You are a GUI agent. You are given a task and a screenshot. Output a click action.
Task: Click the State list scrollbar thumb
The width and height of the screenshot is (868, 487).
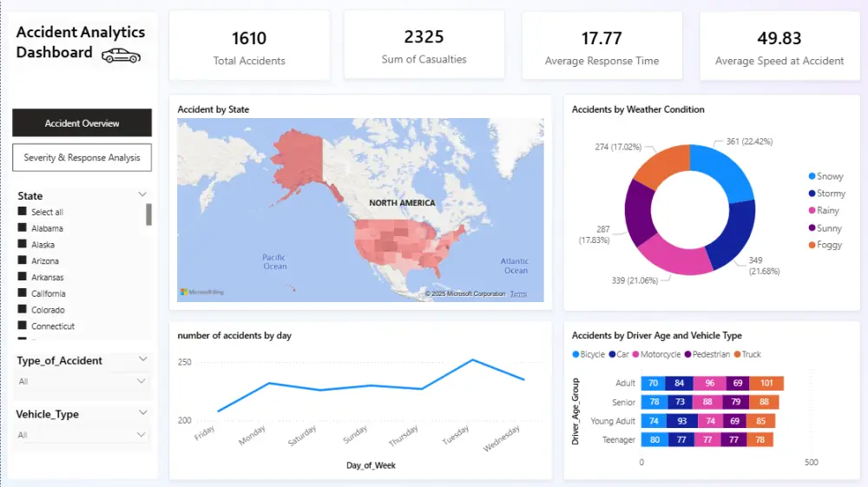pos(148,214)
